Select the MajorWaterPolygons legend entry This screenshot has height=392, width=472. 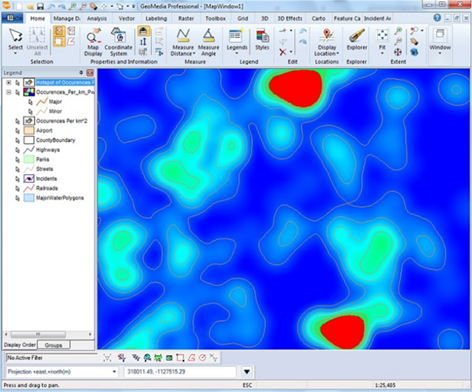(60, 198)
